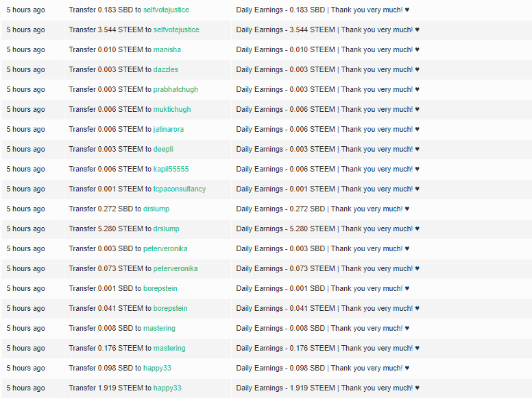Open happy33 link in 1.919 STEEM row
This screenshot has height=398, width=532.
click(x=167, y=388)
